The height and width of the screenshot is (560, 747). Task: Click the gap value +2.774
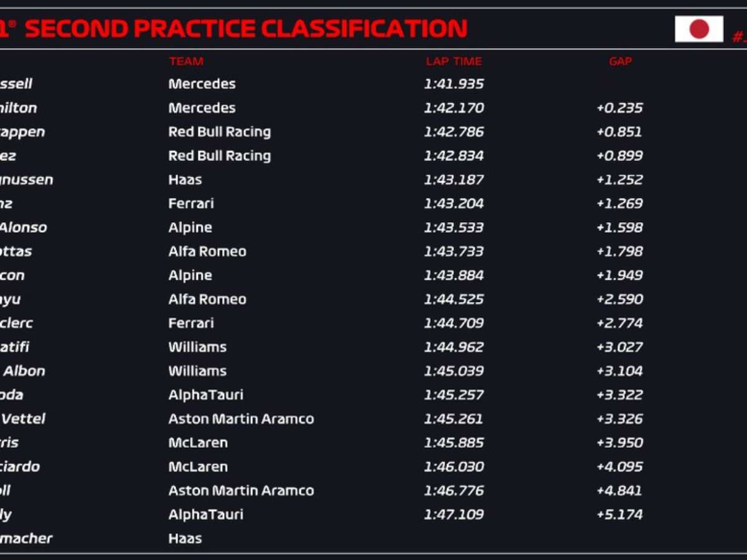[619, 323]
